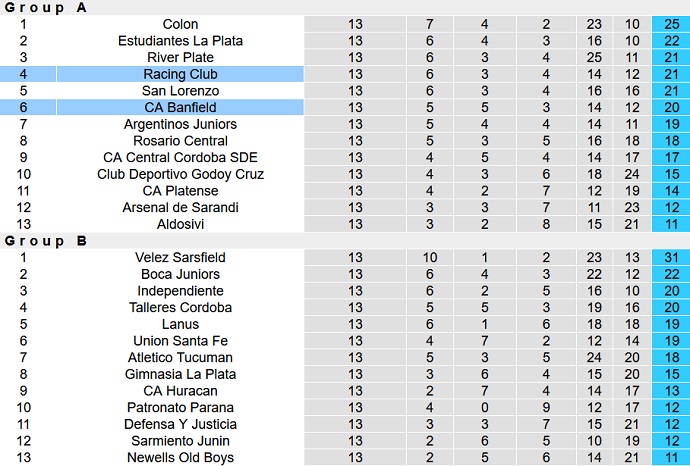Open the Club Deportivo Godoy Cruz entry
Image resolution: width=690 pixels, height=466 pixels.
coord(180,174)
